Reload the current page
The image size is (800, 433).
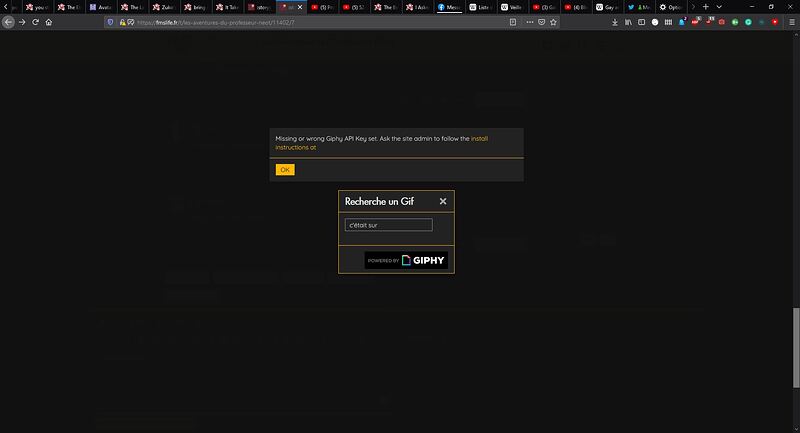click(35, 22)
